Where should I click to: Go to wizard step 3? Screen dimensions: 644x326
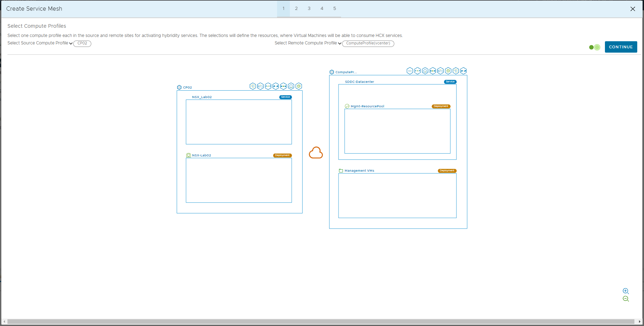coord(309,9)
